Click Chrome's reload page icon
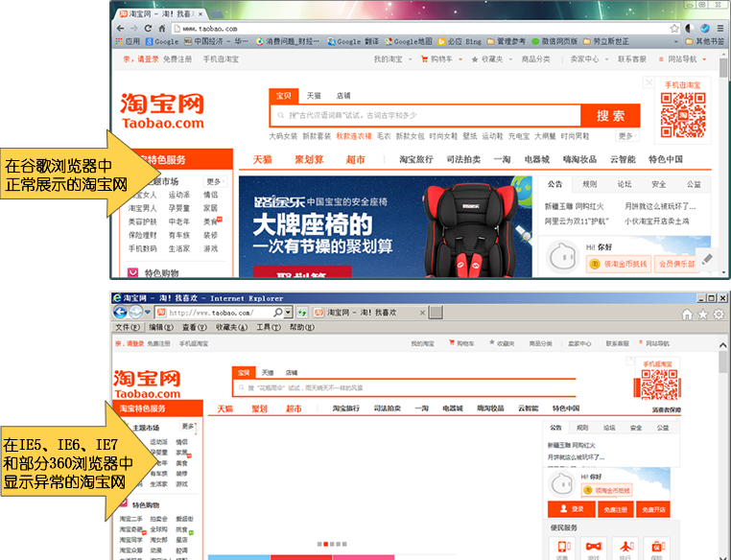731x560 pixels. point(147,29)
